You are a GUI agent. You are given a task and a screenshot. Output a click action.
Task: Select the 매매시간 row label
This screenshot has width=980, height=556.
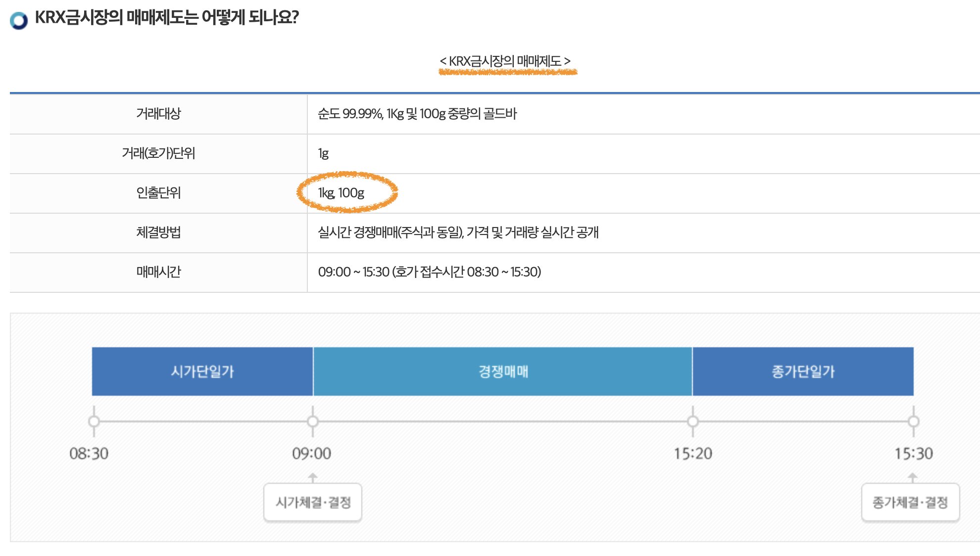coord(158,272)
